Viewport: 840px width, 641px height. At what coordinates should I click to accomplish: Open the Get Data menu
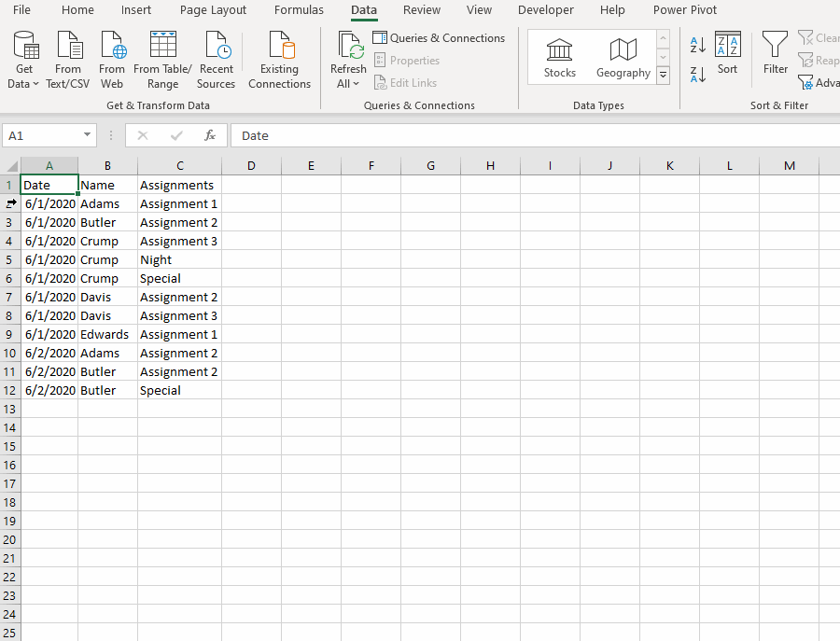tap(23, 60)
